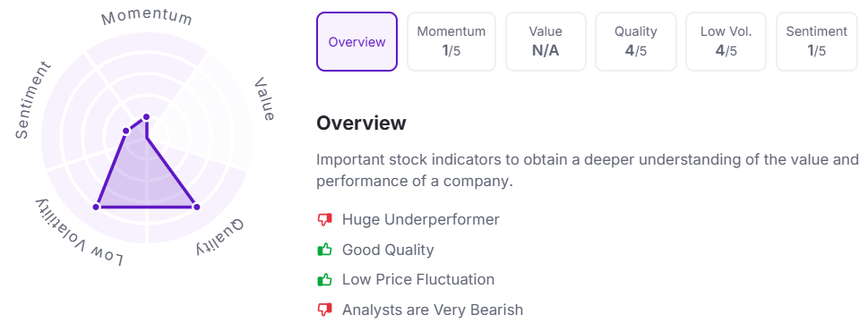Click the Quality data point on radar chart

[196, 207]
